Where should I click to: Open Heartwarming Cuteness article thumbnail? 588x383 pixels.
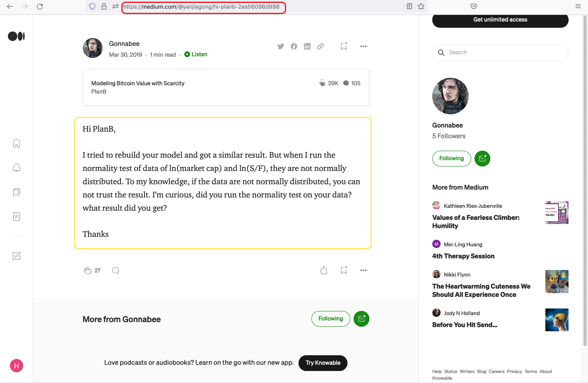tap(557, 282)
